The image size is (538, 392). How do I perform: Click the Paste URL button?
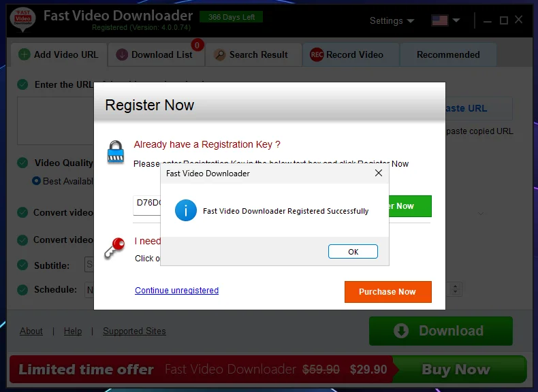tap(479, 108)
